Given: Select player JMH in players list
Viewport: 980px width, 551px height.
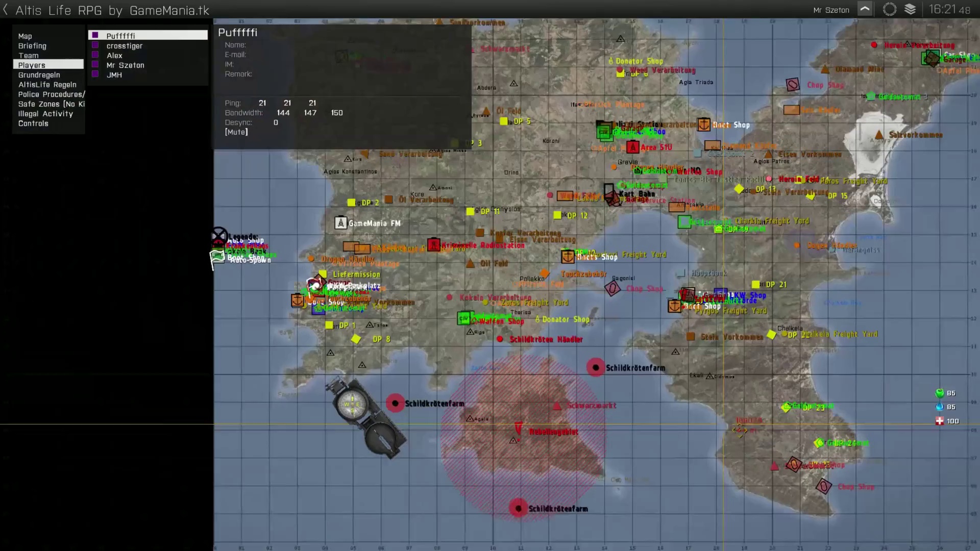Looking at the screenshot, I should tap(114, 75).
